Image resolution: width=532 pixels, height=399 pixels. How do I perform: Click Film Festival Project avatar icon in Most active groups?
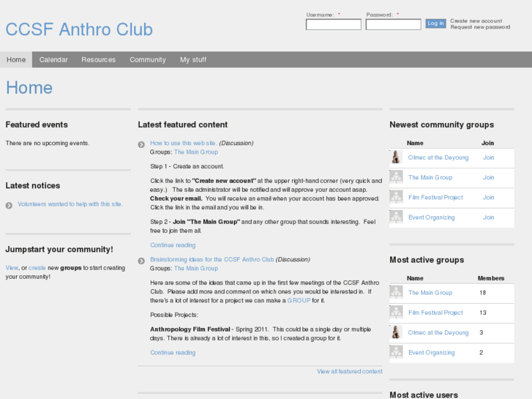click(396, 313)
